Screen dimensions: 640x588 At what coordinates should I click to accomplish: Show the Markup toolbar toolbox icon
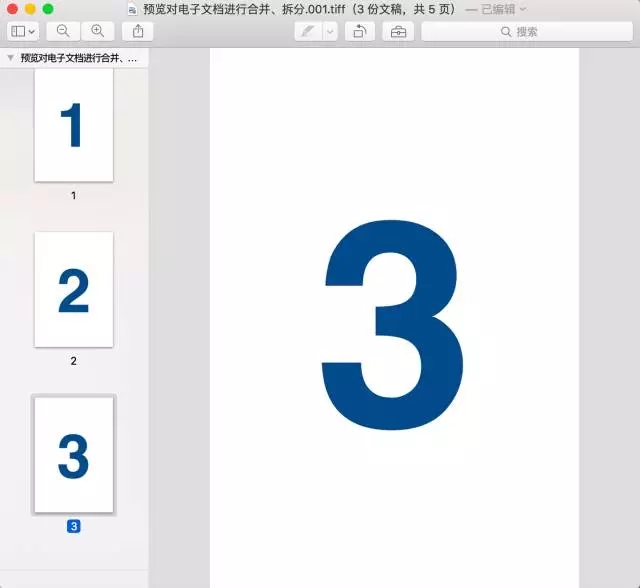point(398,31)
